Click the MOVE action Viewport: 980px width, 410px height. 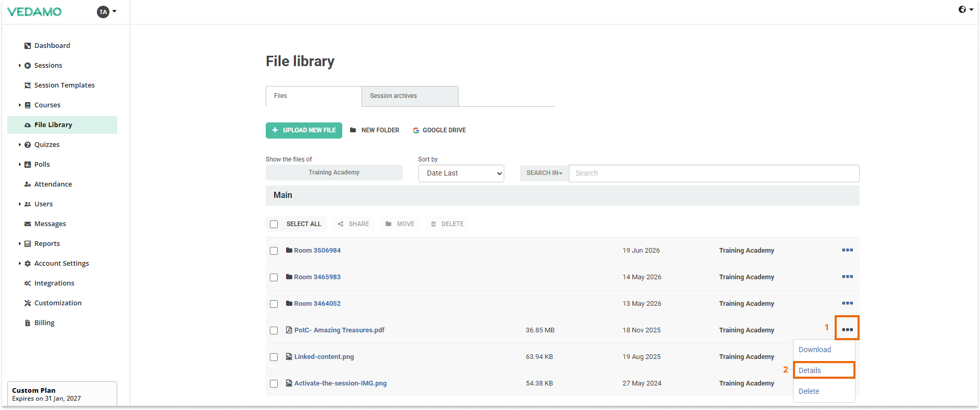[x=400, y=224]
